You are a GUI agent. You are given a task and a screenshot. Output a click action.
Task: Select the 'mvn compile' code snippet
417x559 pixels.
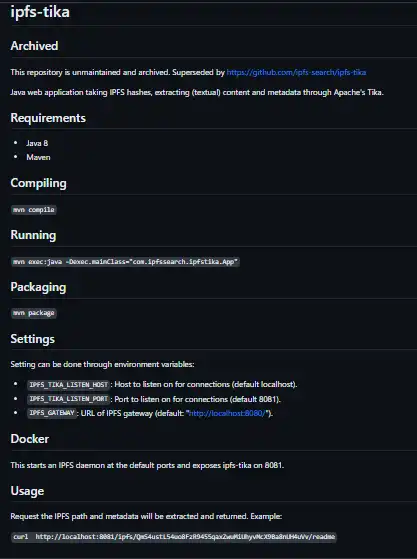[34, 210]
